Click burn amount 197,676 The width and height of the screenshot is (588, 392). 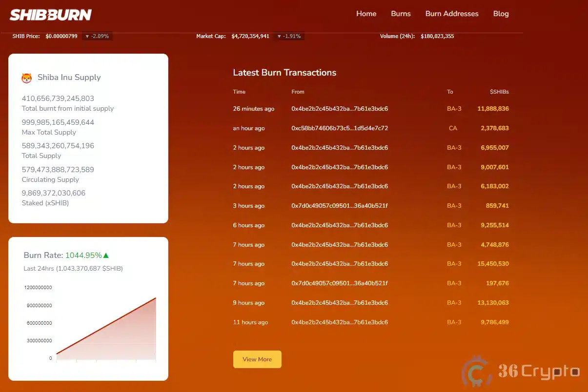(497, 283)
